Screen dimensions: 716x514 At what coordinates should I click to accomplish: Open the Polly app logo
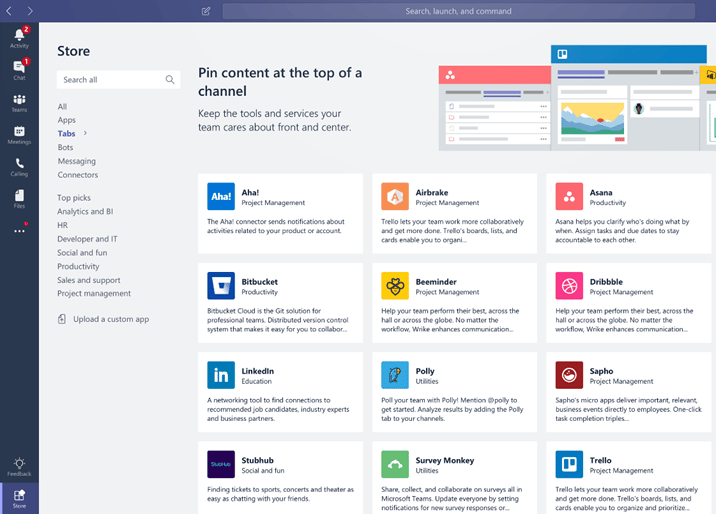point(395,375)
